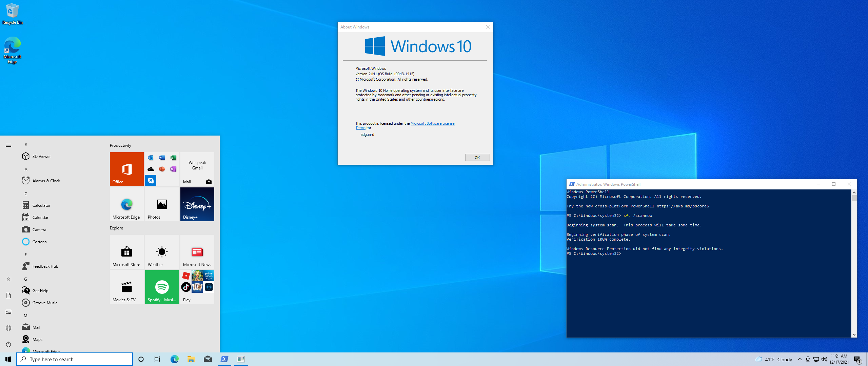This screenshot has height=366, width=868.
Task: Expand the Start menu hamburger navigation
Action: click(x=8, y=145)
